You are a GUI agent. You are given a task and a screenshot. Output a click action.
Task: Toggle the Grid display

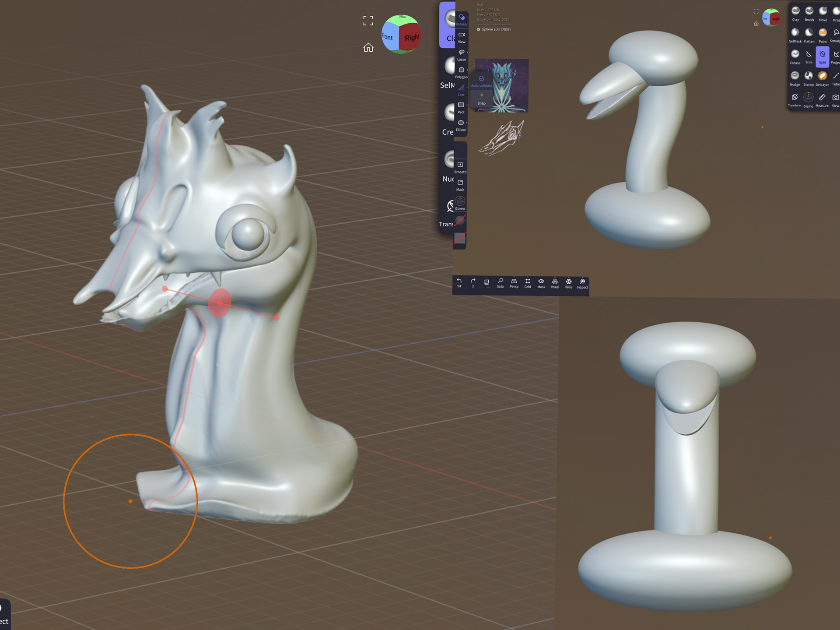pos(528,283)
